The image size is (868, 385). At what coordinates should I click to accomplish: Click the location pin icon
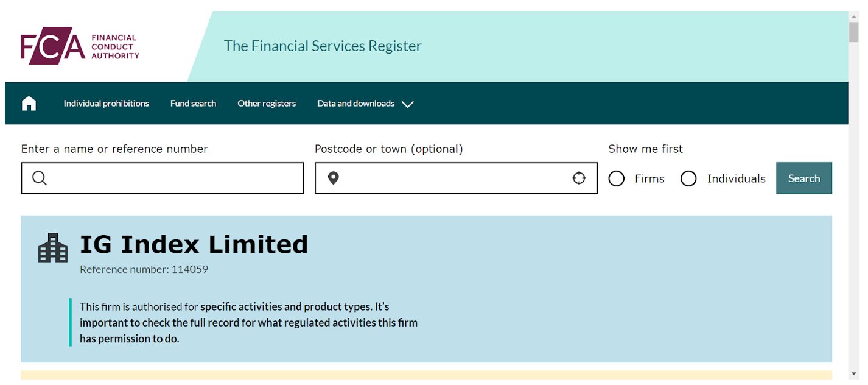[x=333, y=178]
